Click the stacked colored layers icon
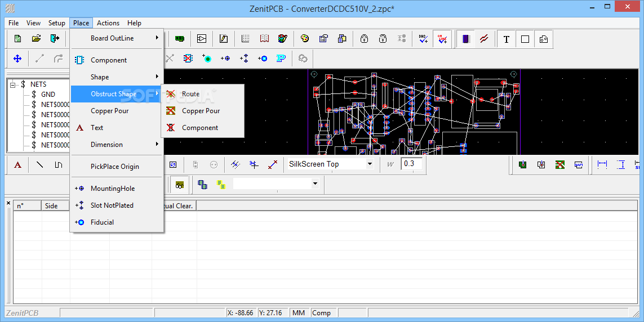The width and height of the screenshot is (644, 322). (283, 38)
